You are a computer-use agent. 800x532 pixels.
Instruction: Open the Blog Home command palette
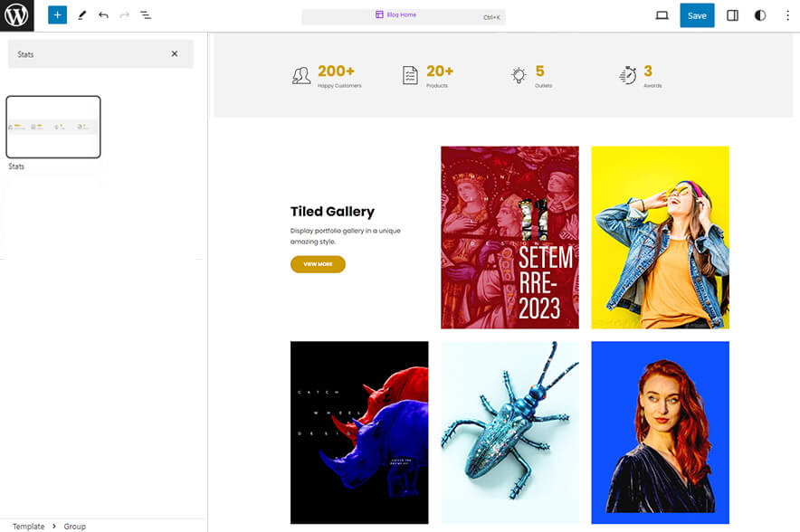tap(403, 15)
